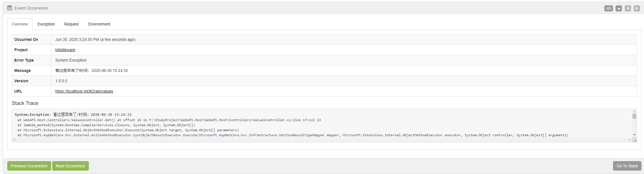The image size is (644, 174).
Task: Go to next occurrence arrow icon
Action: click(637, 8)
